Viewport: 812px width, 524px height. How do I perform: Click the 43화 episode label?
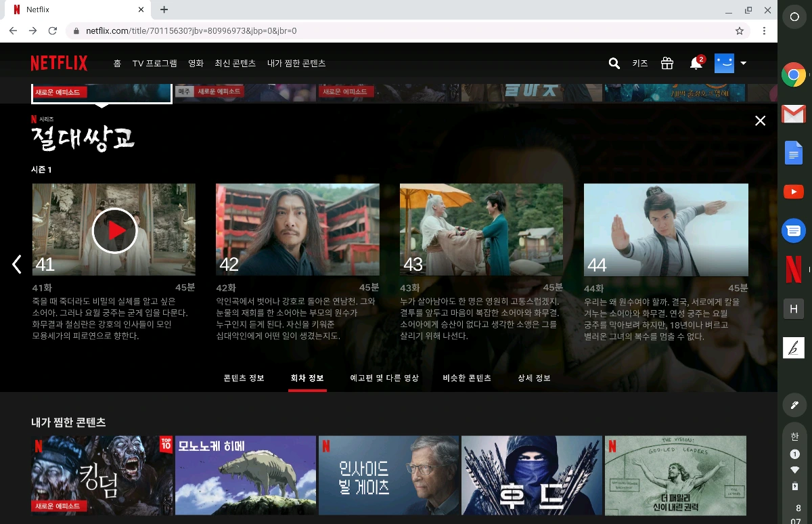pyautogui.click(x=410, y=288)
